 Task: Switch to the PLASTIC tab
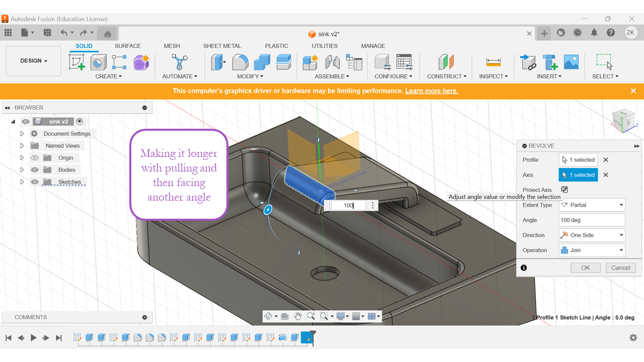(277, 46)
